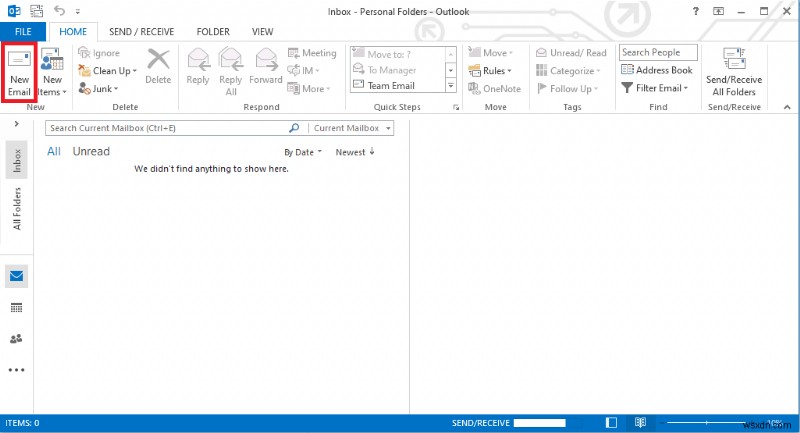Click the Ignore conversation button
800x433 pixels.
[99, 53]
